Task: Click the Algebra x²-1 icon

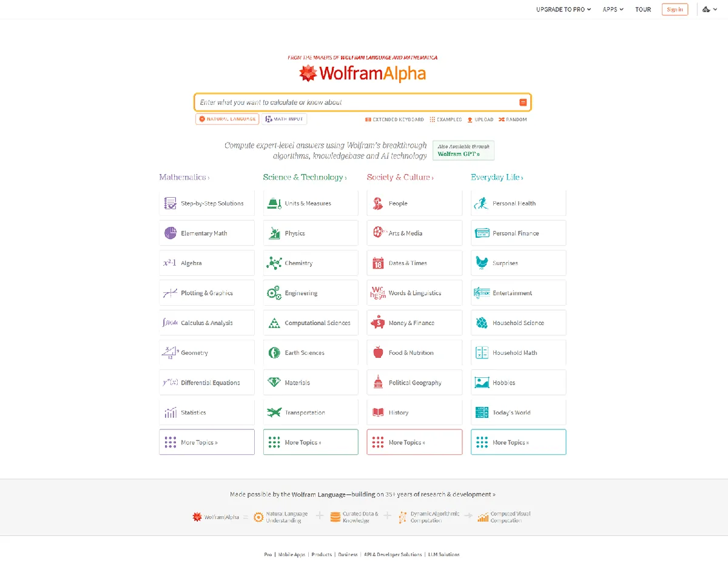Action: 170,263
